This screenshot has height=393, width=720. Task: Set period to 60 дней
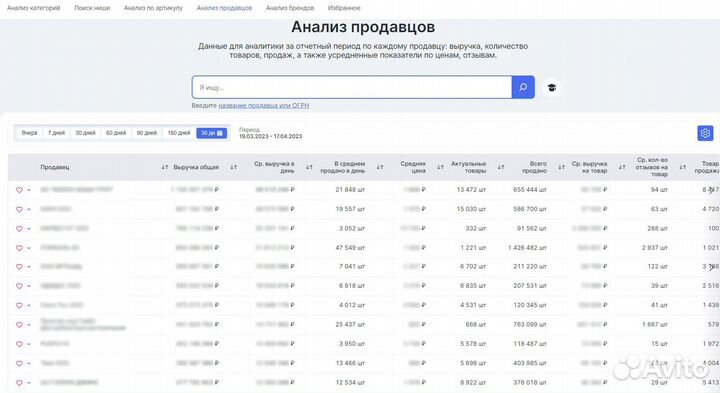click(116, 133)
